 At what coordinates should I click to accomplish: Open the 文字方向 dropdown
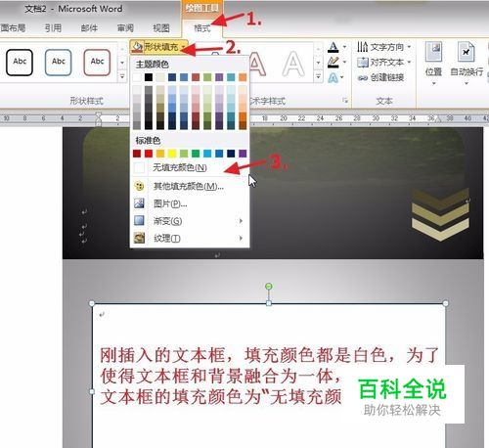click(x=384, y=47)
